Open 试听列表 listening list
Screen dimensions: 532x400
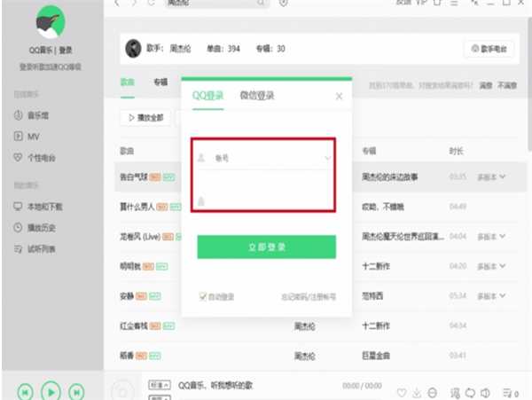click(35, 249)
